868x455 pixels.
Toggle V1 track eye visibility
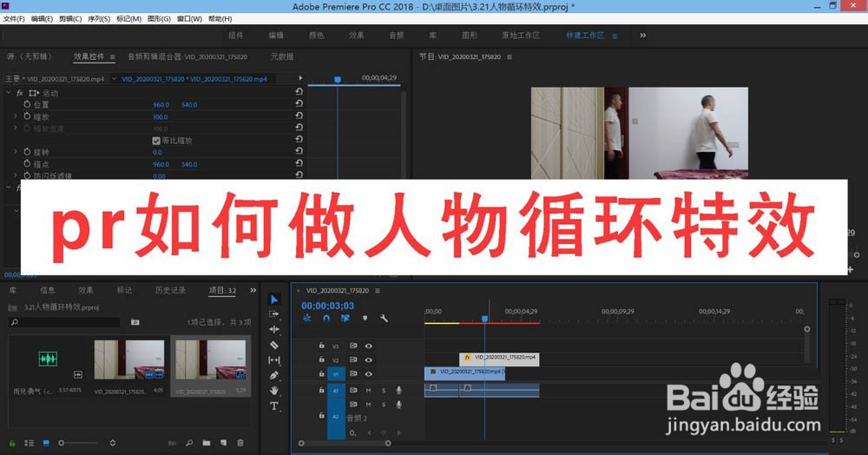369,373
